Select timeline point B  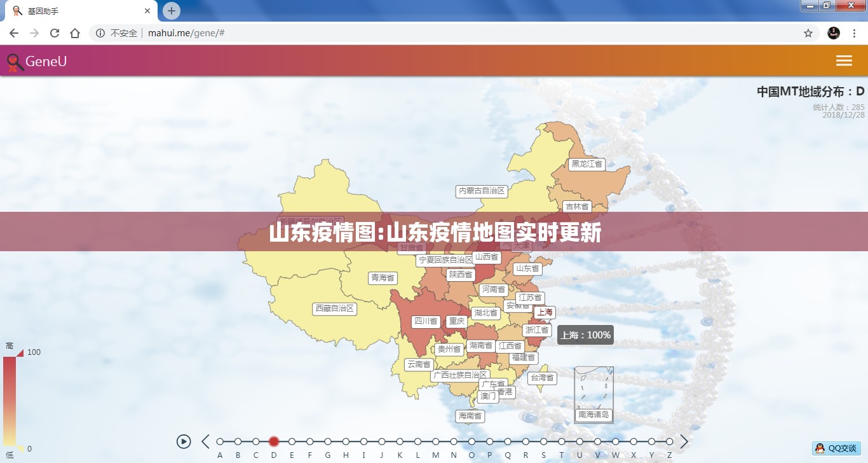coord(238,441)
